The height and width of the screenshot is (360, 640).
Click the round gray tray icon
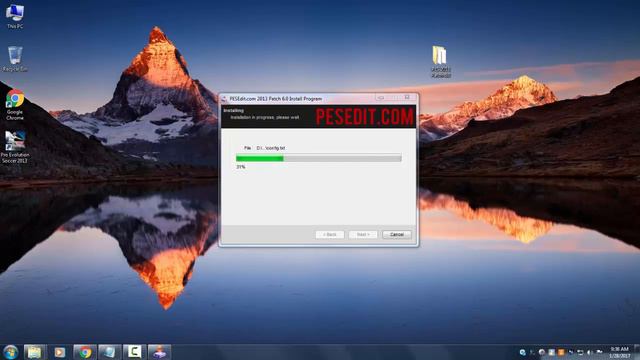[x=542, y=352]
